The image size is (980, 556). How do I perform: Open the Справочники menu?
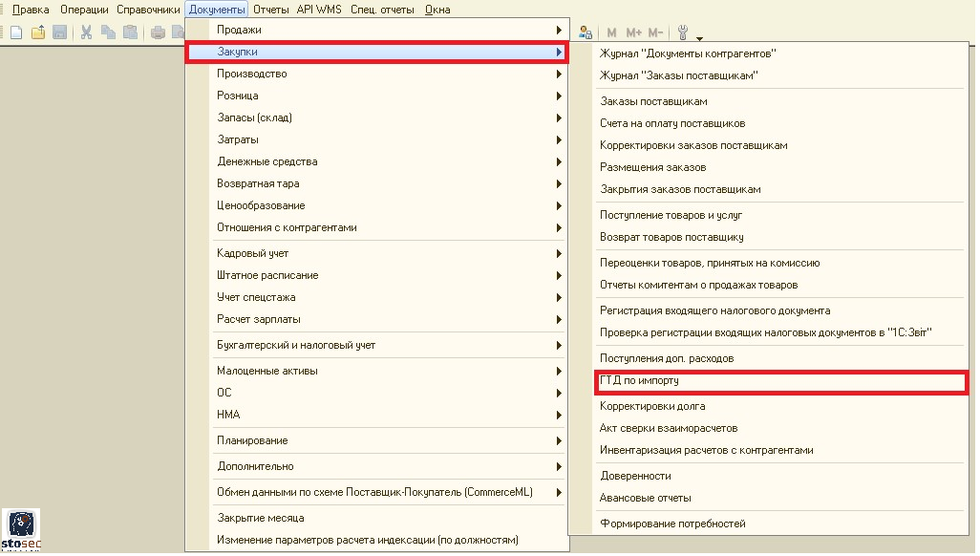(148, 10)
